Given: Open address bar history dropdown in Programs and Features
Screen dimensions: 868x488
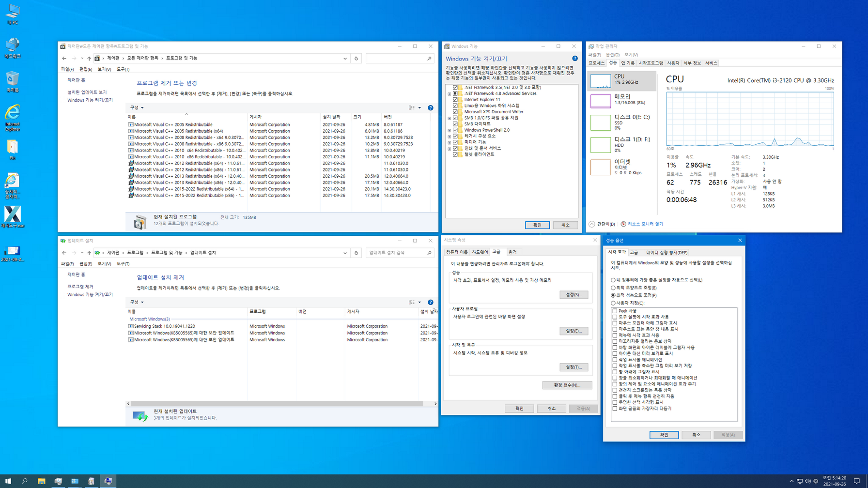Looking at the screenshot, I should point(345,58).
